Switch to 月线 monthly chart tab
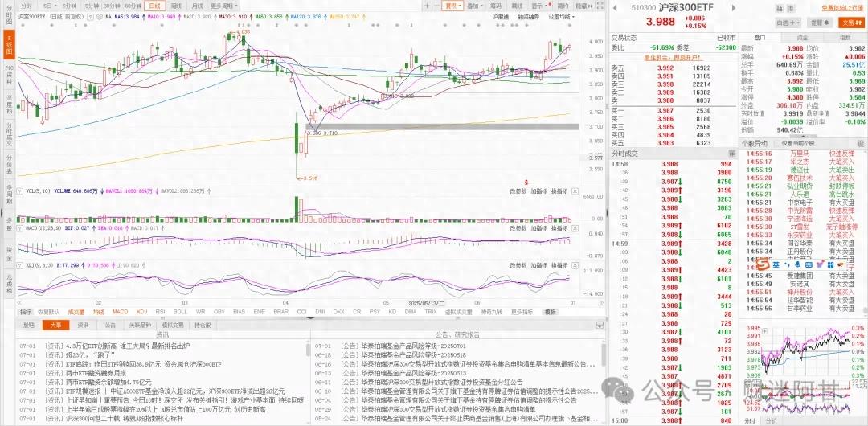The height and width of the screenshot is (426, 868). (x=197, y=6)
